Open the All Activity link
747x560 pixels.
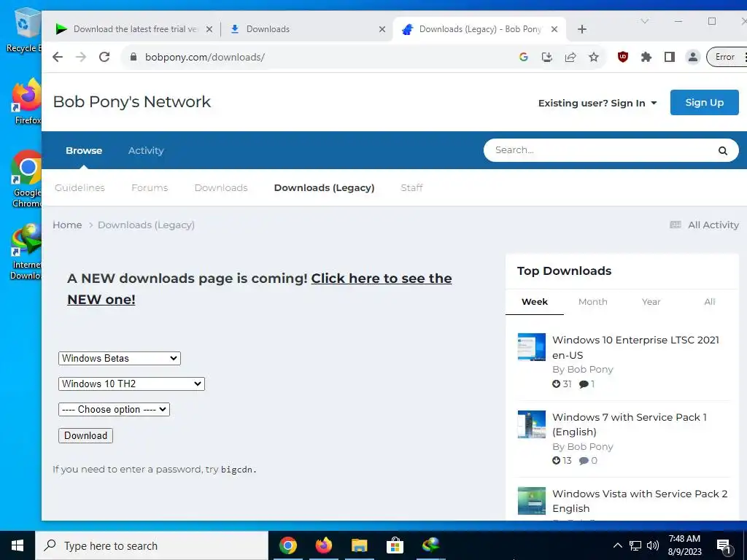pyautogui.click(x=704, y=225)
